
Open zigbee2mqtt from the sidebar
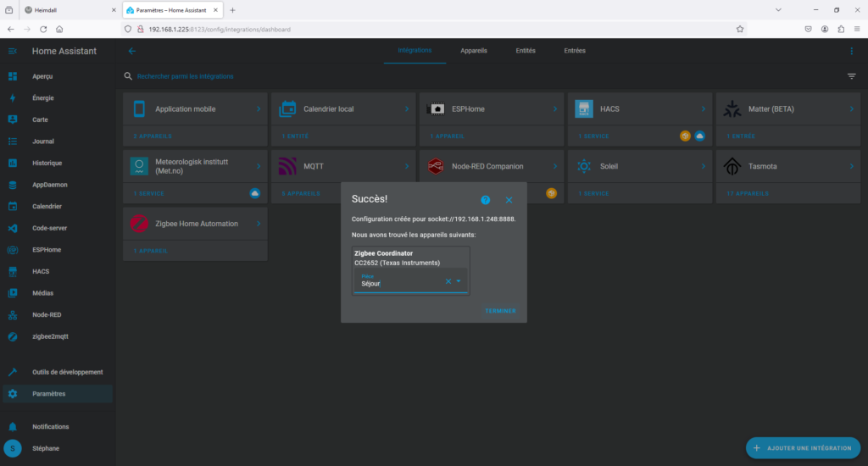point(58,336)
